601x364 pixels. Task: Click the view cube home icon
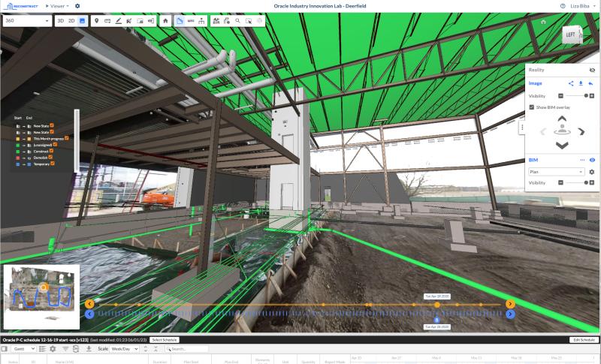[x=543, y=22]
